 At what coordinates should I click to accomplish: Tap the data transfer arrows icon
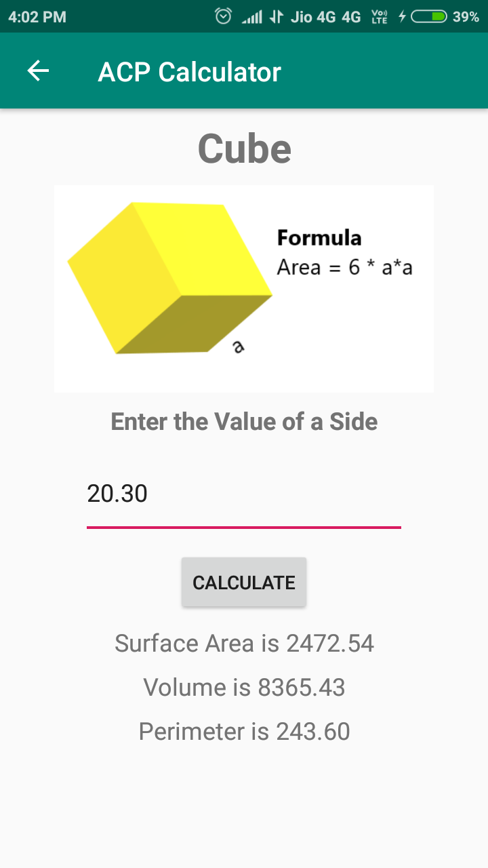[x=277, y=17]
